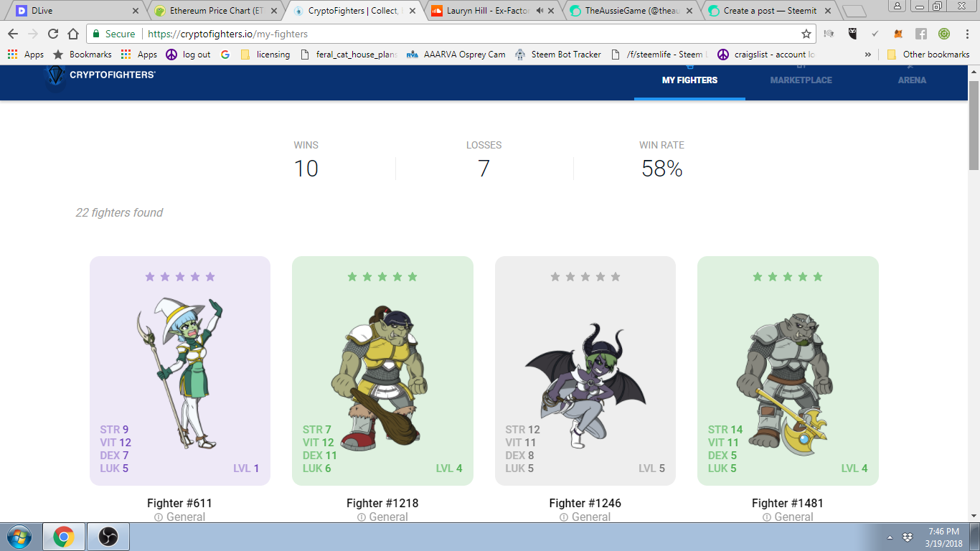Select the winged demon Fighter #1246 card
The height and width of the screenshot is (551, 980).
click(x=585, y=370)
